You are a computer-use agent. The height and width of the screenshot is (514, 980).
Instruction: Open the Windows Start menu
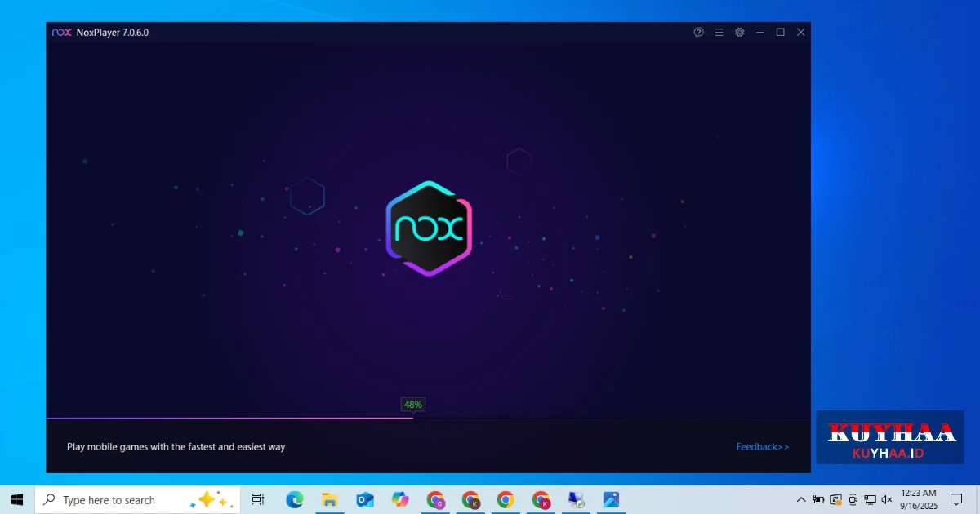(17, 499)
